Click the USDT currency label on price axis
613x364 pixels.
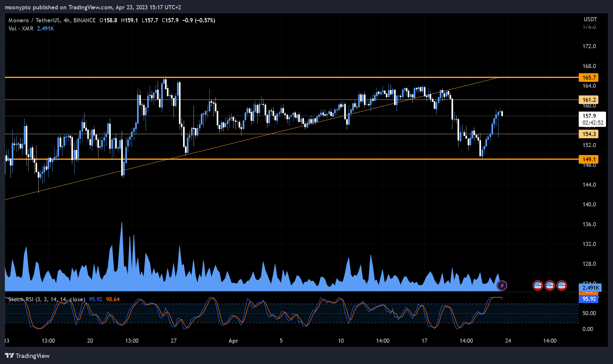pyautogui.click(x=590, y=19)
